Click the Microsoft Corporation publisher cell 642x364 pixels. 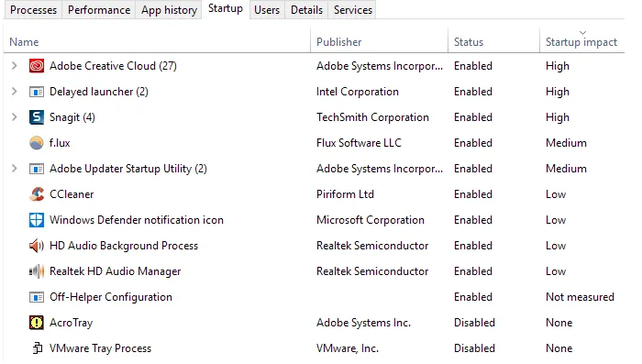(x=371, y=220)
